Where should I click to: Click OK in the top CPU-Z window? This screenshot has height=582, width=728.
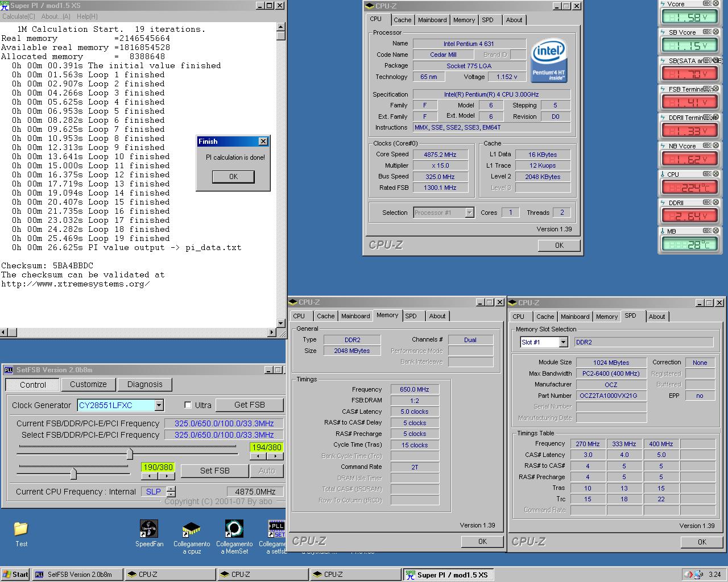click(x=559, y=245)
